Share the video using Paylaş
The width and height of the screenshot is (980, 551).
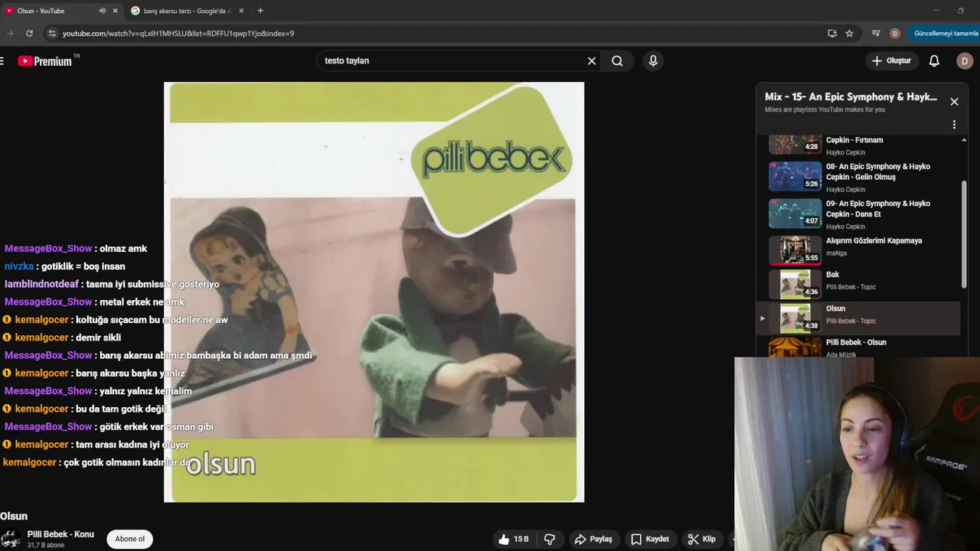coord(593,539)
